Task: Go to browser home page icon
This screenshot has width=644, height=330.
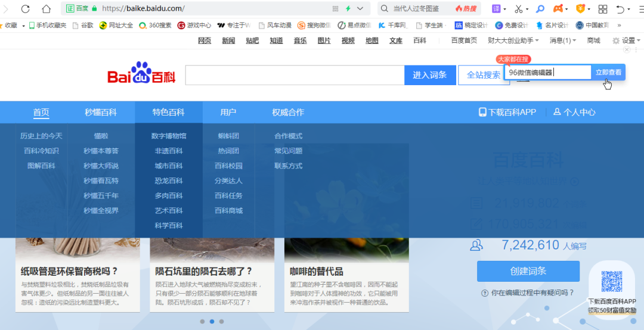Action: pos(47,8)
